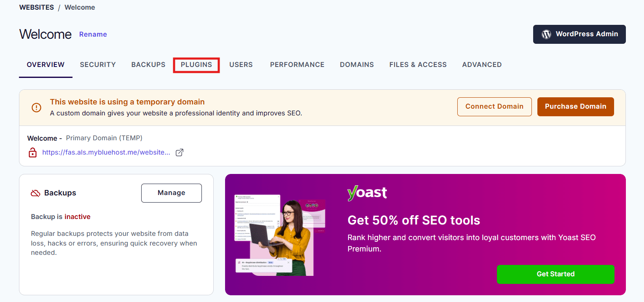This screenshot has width=644, height=302.
Task: Click the Purchase Domain button
Action: [x=575, y=107]
